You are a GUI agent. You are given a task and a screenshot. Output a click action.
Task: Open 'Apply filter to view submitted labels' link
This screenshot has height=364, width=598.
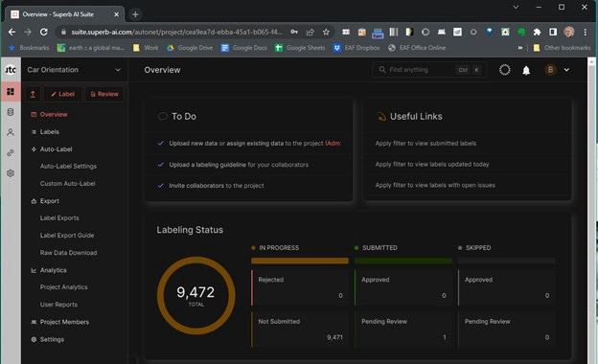pyautogui.click(x=425, y=144)
